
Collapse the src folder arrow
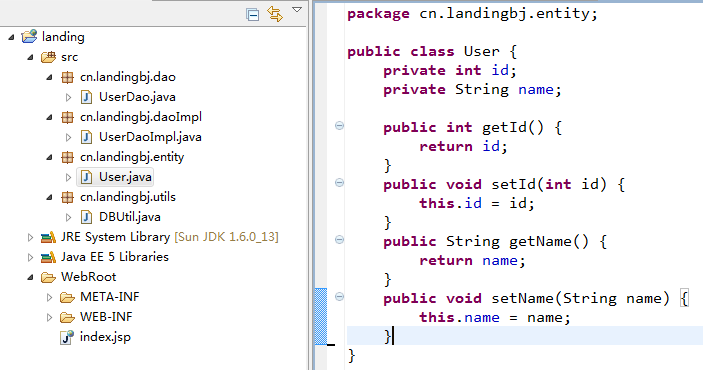pos(30,57)
